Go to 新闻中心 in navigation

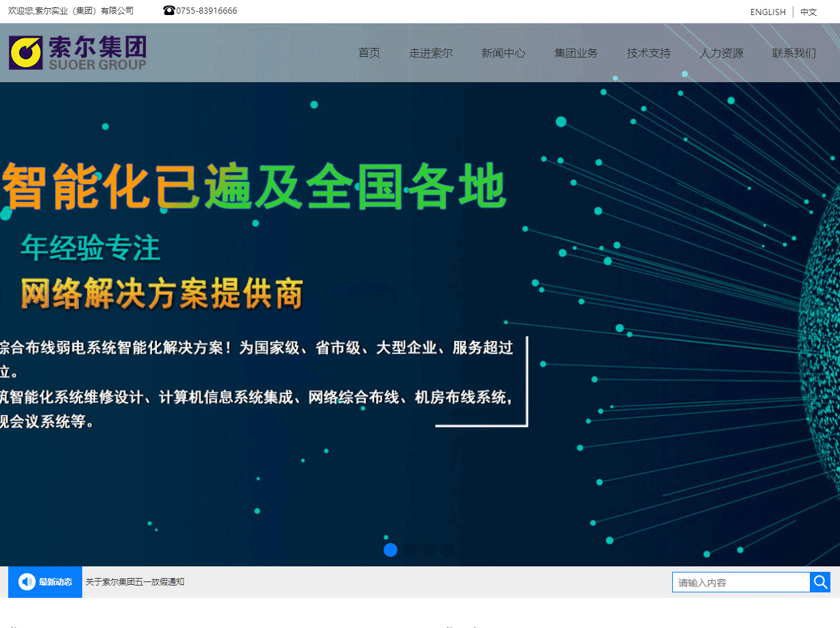(x=504, y=53)
